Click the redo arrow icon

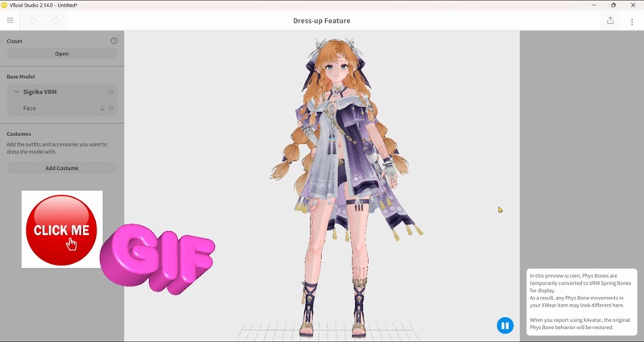tap(56, 20)
